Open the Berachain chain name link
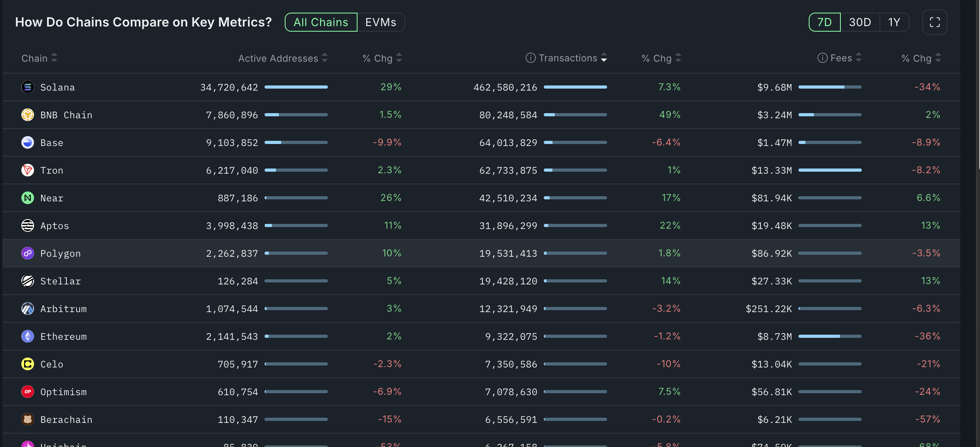This screenshot has width=980, height=447. (66, 419)
